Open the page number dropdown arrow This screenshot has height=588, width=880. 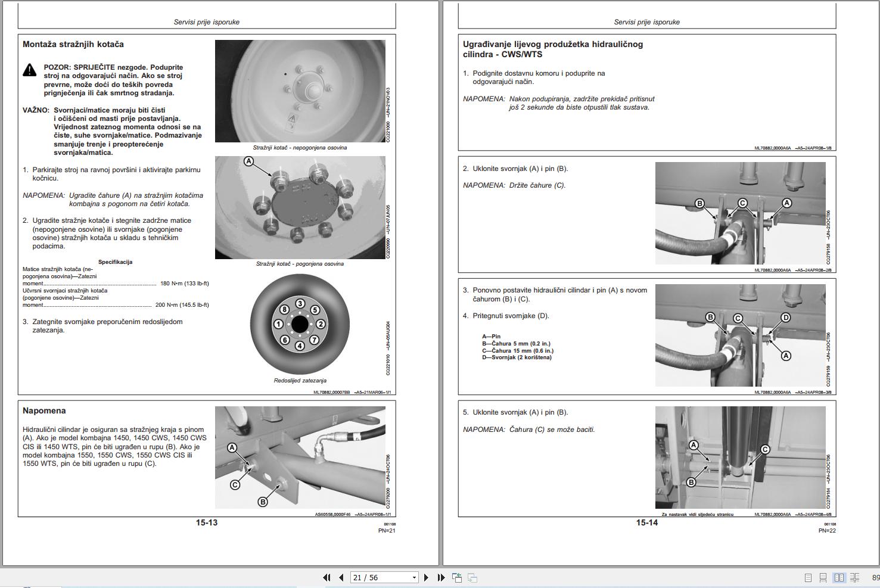415,577
